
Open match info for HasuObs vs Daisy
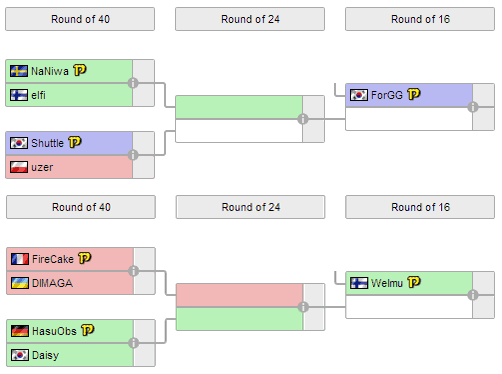click(x=134, y=343)
